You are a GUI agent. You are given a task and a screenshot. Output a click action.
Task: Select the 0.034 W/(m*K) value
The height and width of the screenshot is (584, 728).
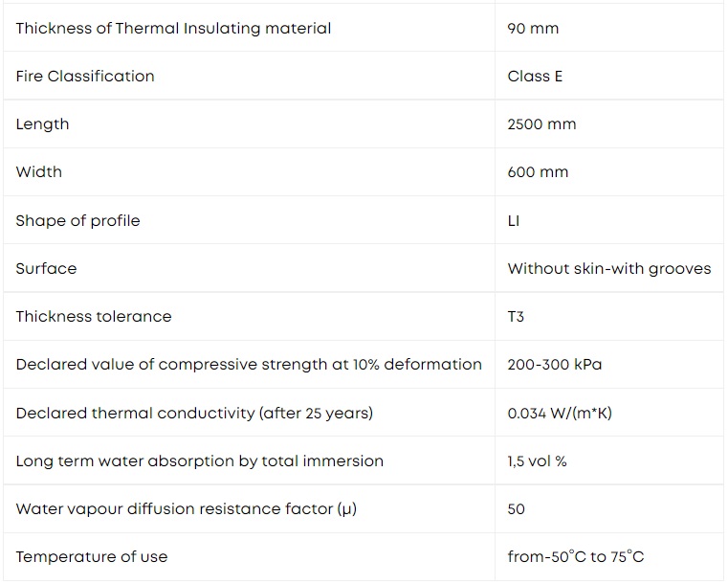coord(560,413)
